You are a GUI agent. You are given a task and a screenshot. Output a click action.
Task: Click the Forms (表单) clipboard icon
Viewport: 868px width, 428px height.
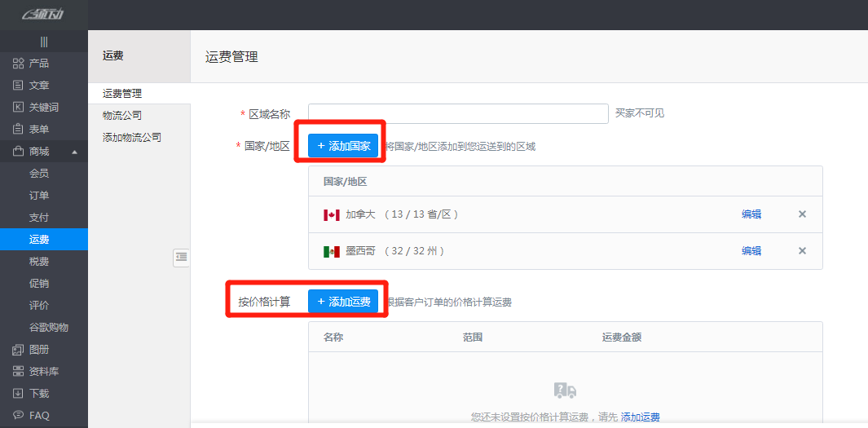(18, 130)
